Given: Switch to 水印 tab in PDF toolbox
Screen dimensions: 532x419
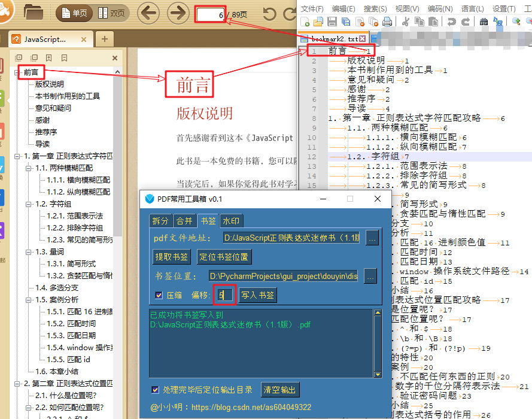Looking at the screenshot, I should coord(231,221).
